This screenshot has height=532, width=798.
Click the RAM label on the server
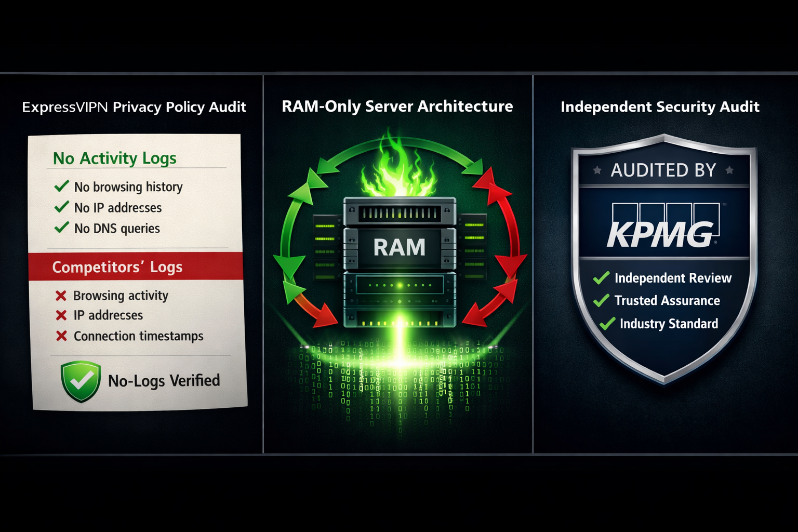[x=399, y=247]
